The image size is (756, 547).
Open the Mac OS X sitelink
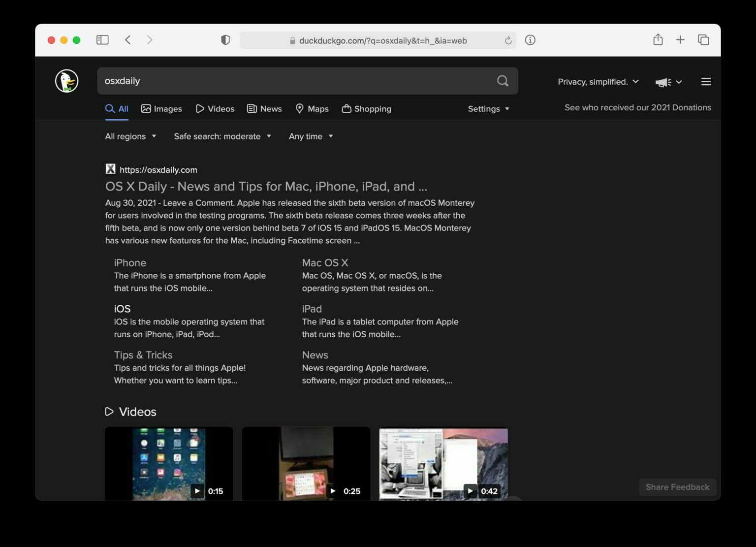(x=325, y=263)
